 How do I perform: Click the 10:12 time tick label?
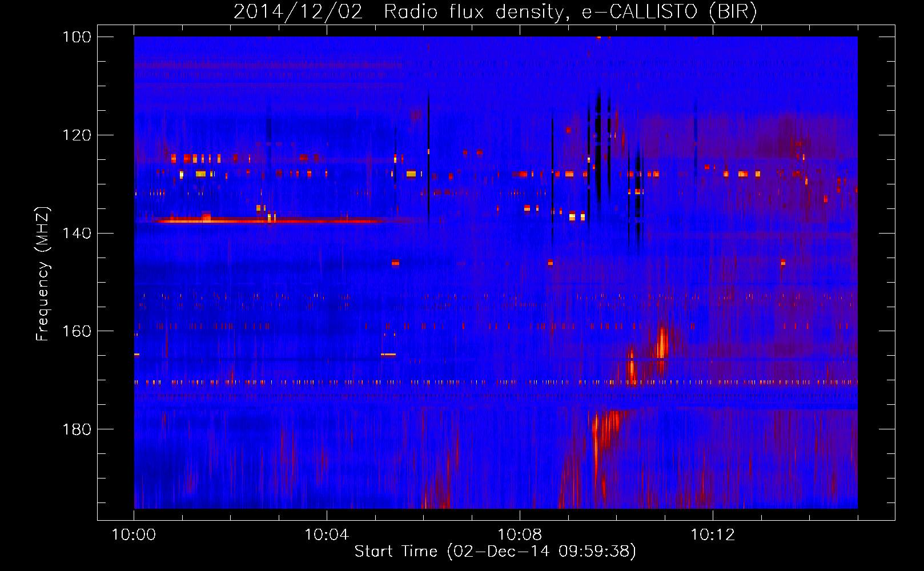[x=713, y=535]
